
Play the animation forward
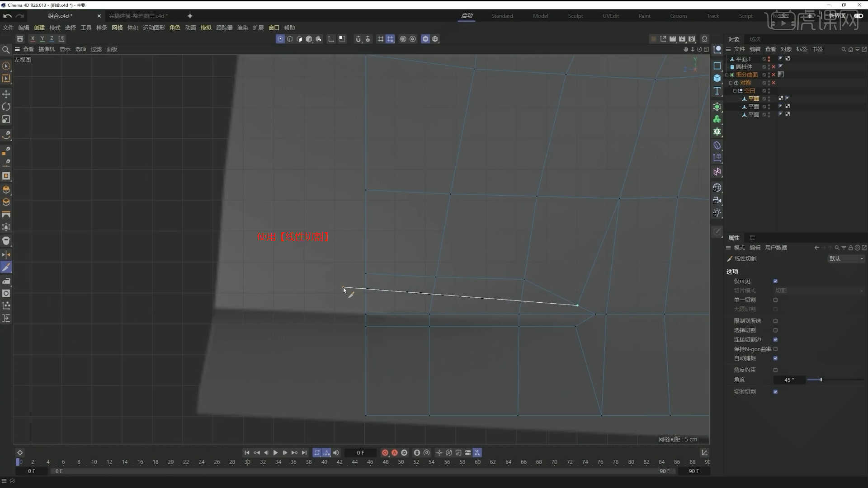275,453
